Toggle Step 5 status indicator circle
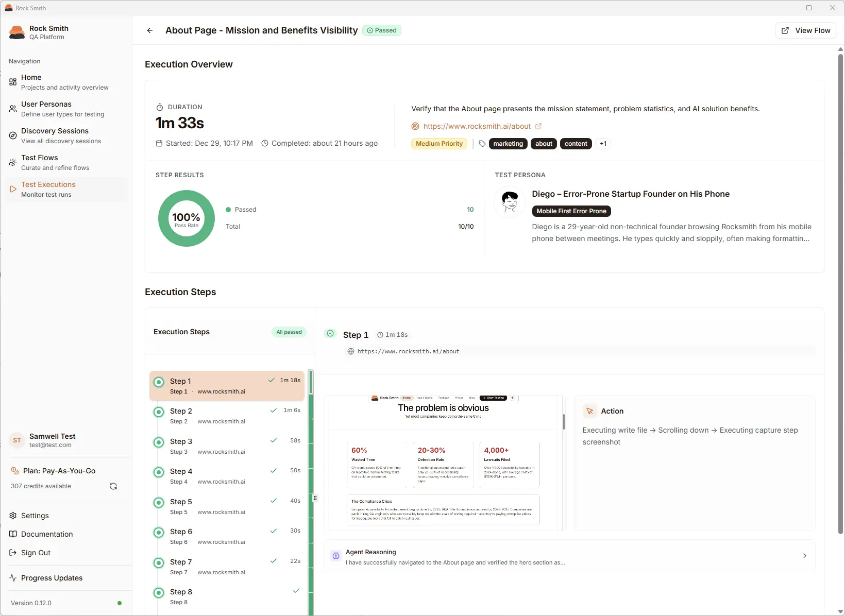 (158, 503)
